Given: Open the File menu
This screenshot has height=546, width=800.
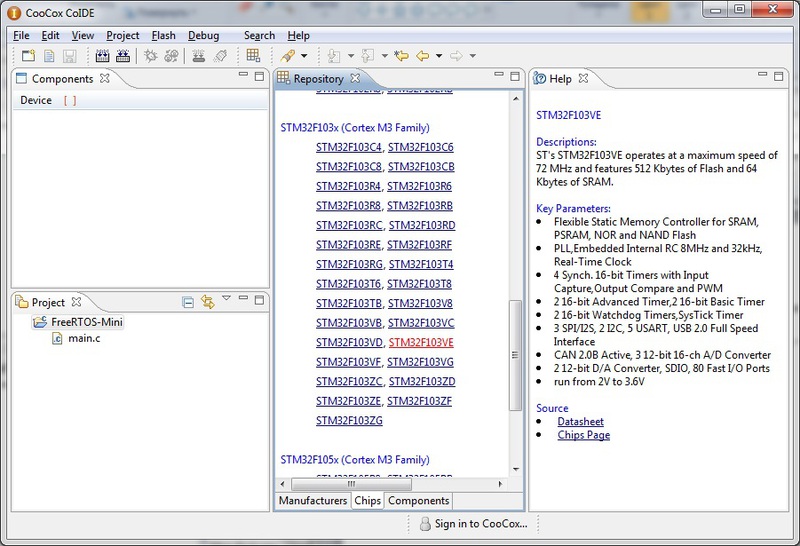Looking at the screenshot, I should (21, 35).
